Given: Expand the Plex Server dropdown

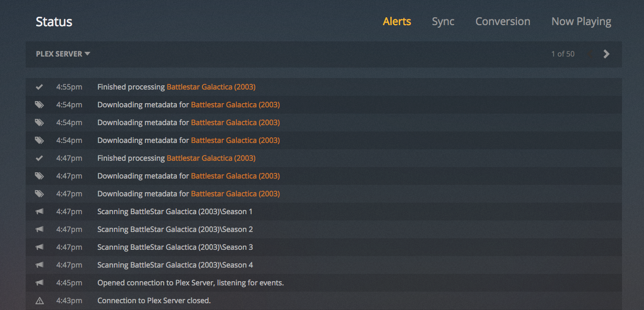Looking at the screenshot, I should pos(63,54).
